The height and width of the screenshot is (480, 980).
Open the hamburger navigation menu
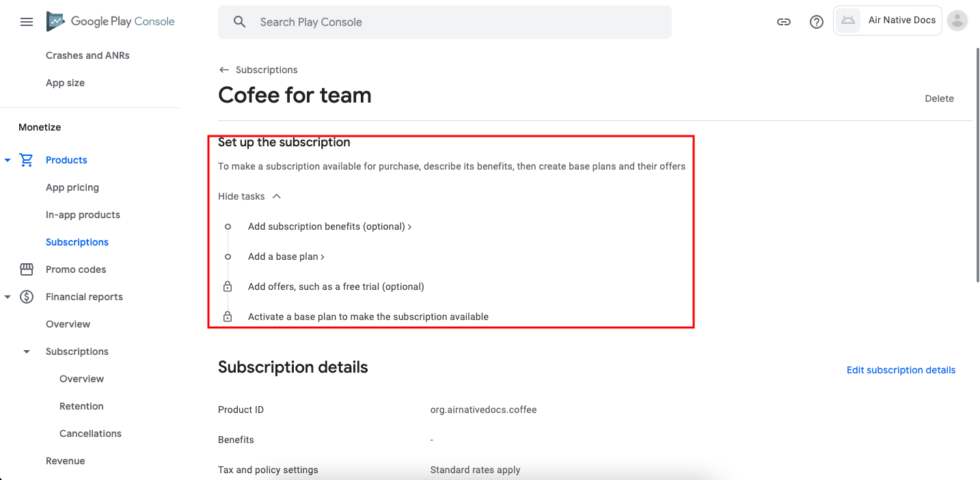click(x=27, y=22)
